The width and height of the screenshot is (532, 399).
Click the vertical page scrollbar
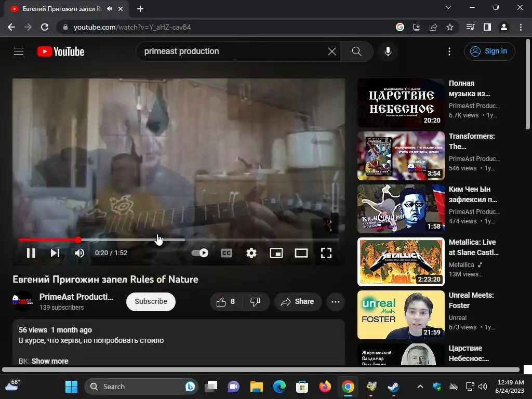pos(528,84)
